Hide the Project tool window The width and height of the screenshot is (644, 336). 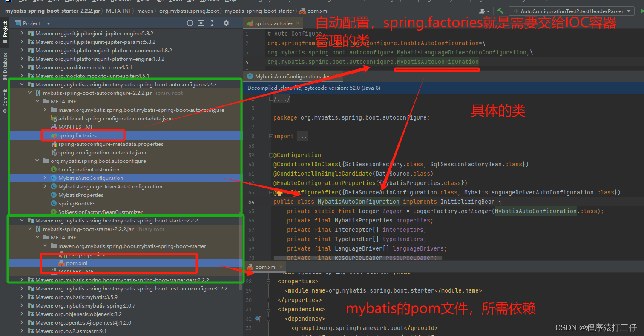[x=237, y=23]
